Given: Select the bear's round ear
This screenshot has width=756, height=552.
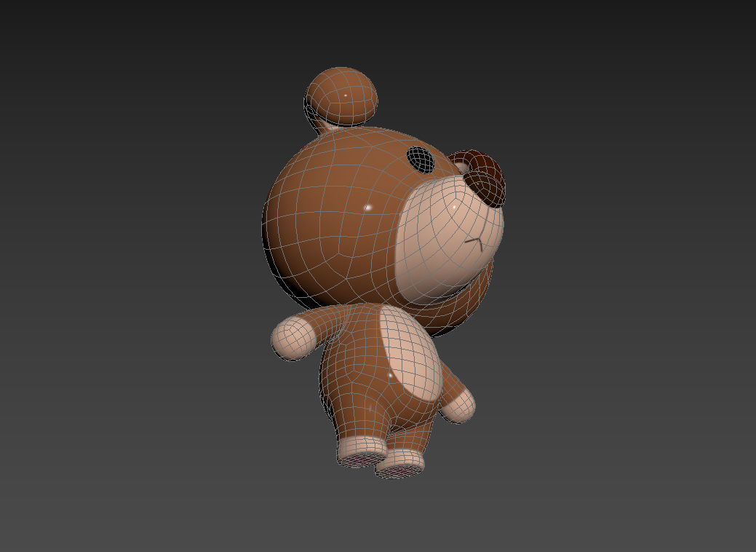Looking at the screenshot, I should (x=341, y=97).
